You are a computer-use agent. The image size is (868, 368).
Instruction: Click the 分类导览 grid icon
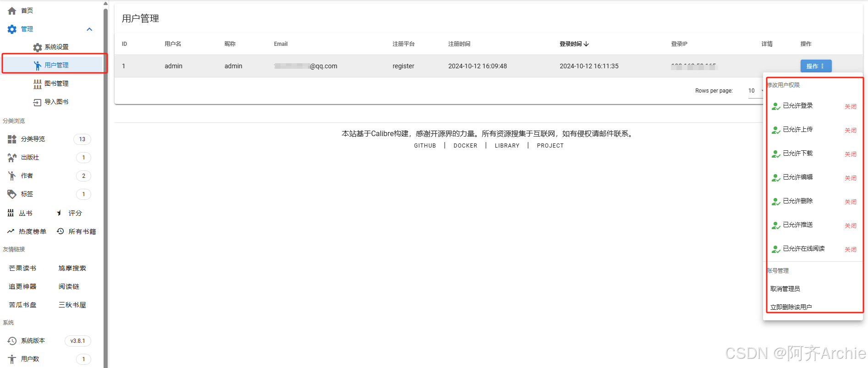12,139
